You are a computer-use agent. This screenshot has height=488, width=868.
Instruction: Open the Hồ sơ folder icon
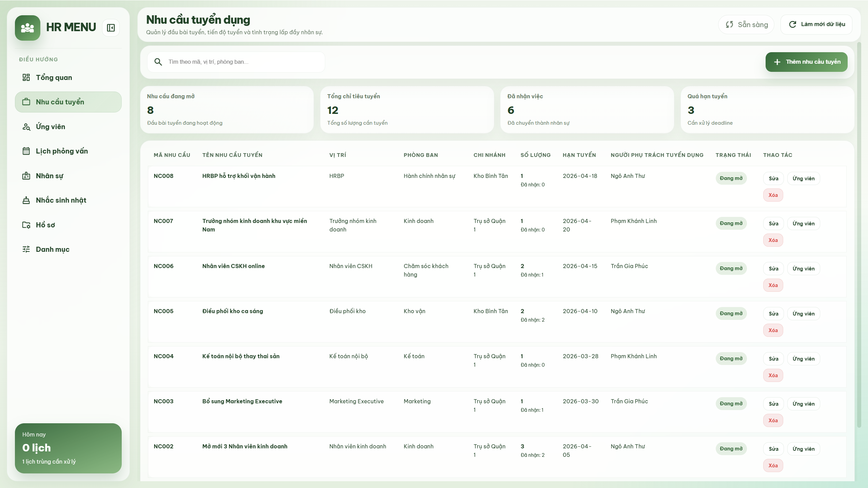pos(27,225)
